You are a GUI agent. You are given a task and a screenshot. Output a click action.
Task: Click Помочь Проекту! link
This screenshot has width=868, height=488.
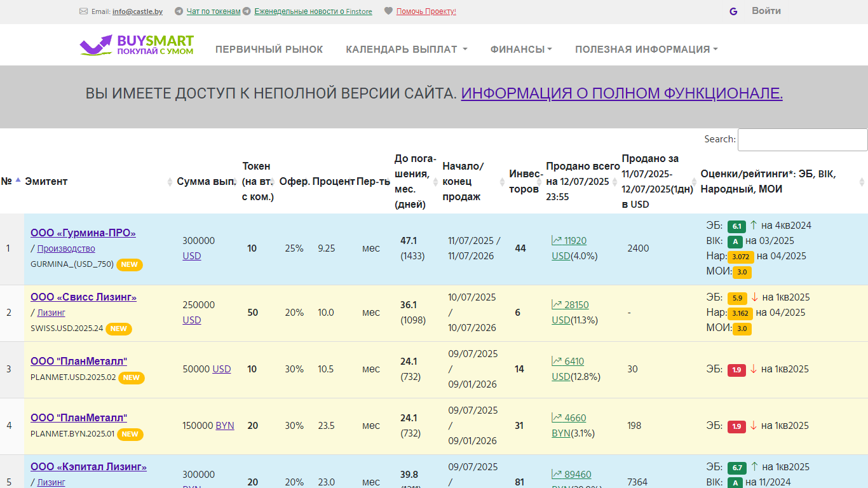tap(426, 11)
